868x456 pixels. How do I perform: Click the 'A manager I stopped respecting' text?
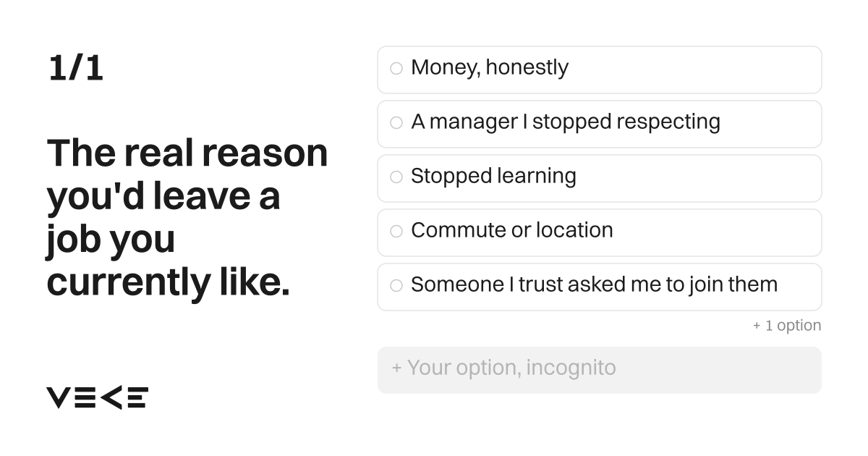click(566, 122)
